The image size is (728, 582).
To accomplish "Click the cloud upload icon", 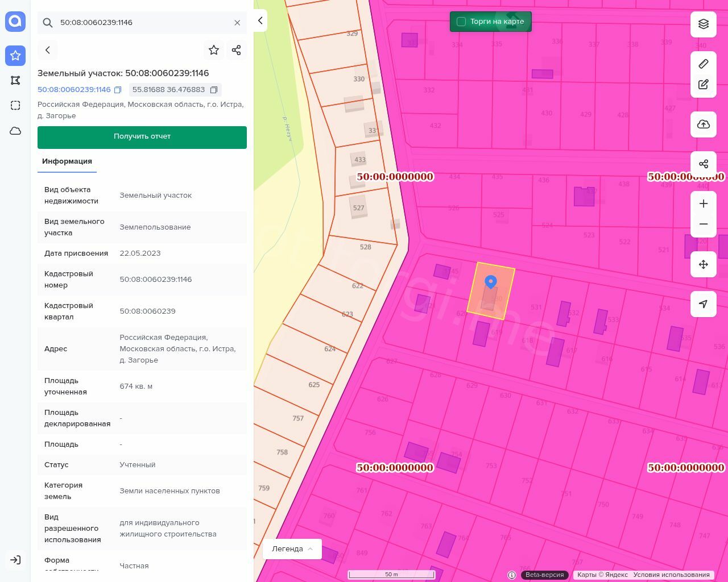I will (x=704, y=124).
